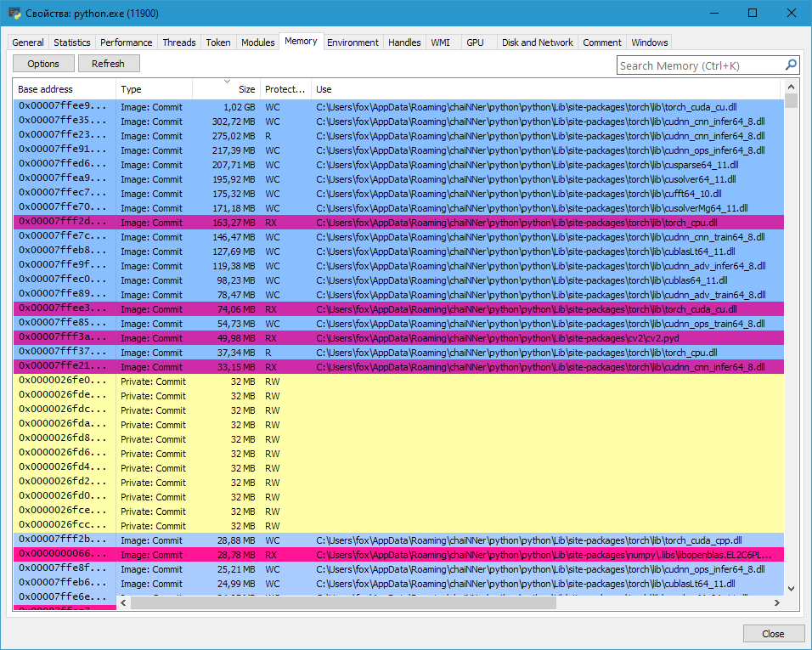Open the Comment tab
Viewport: 812px width, 650px height.
601,42
